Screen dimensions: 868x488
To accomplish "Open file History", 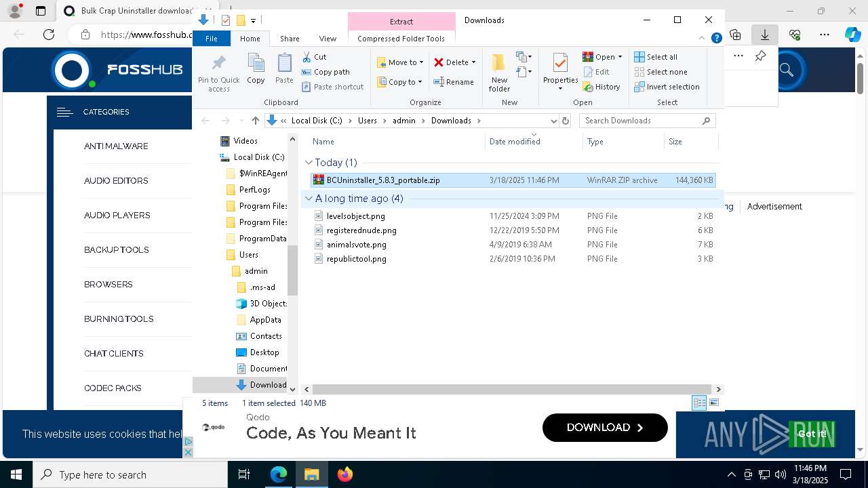I will [x=601, y=87].
